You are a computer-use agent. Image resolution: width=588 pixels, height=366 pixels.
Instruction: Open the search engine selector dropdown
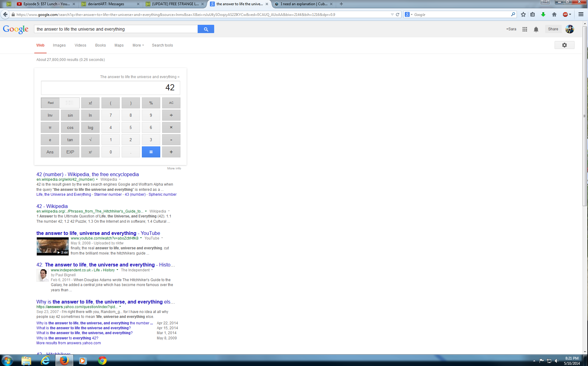pyautogui.click(x=409, y=14)
